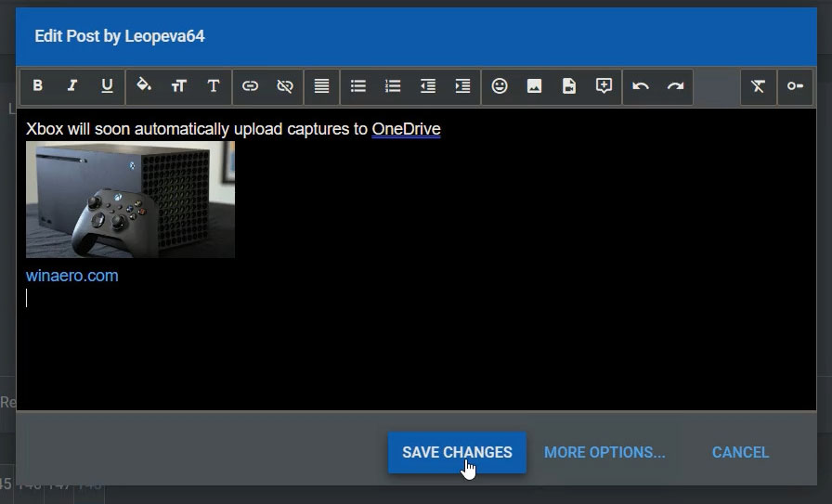Toggle italic formatting
This screenshot has width=832, height=504.
click(x=72, y=86)
